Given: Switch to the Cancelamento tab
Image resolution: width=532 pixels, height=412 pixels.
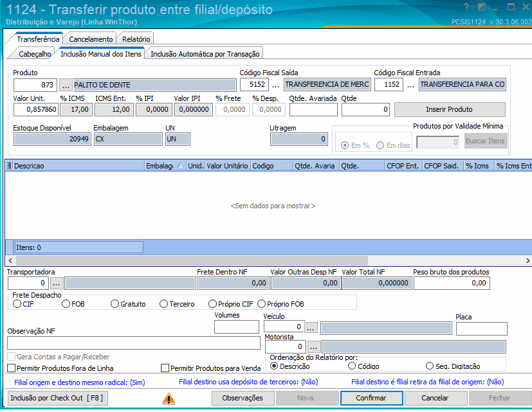Looking at the screenshot, I should point(91,39).
